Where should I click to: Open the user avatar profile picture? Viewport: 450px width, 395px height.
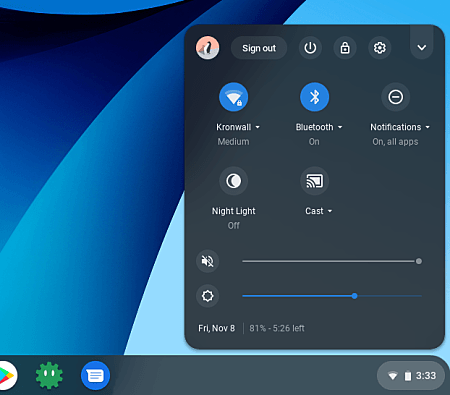click(207, 48)
